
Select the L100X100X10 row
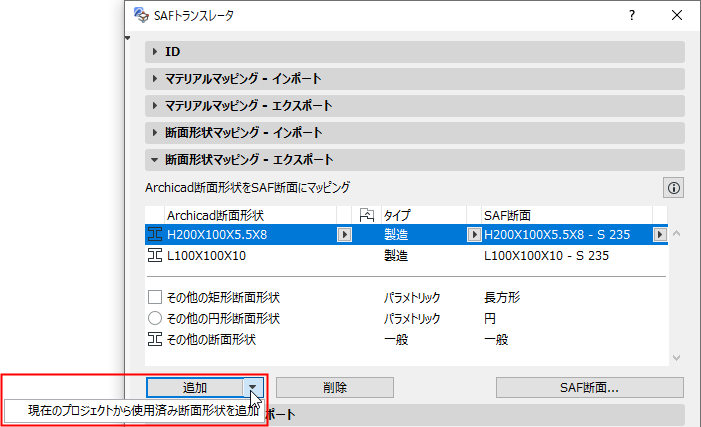(x=406, y=255)
